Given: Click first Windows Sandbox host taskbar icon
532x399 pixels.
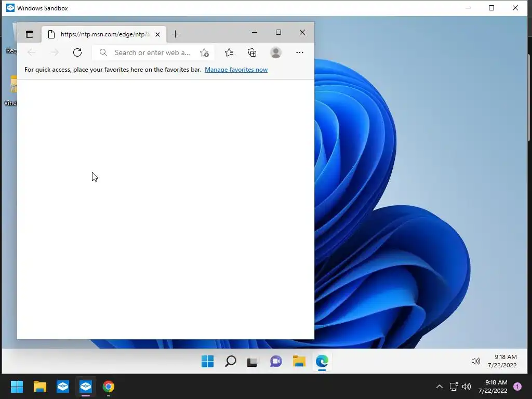Looking at the screenshot, I should pos(63,387).
